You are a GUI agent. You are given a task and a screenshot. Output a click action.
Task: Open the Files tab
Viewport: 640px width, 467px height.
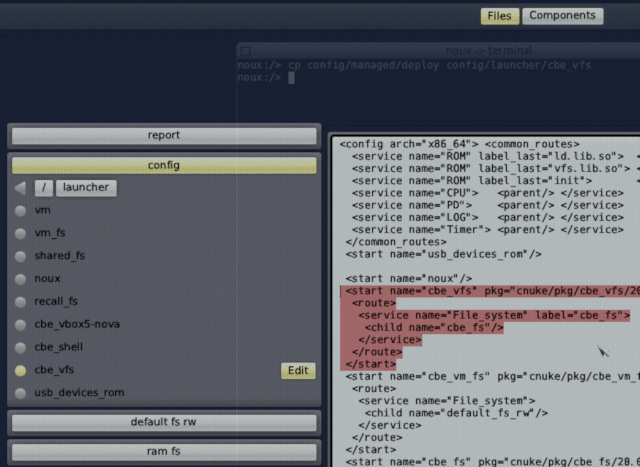pos(500,16)
